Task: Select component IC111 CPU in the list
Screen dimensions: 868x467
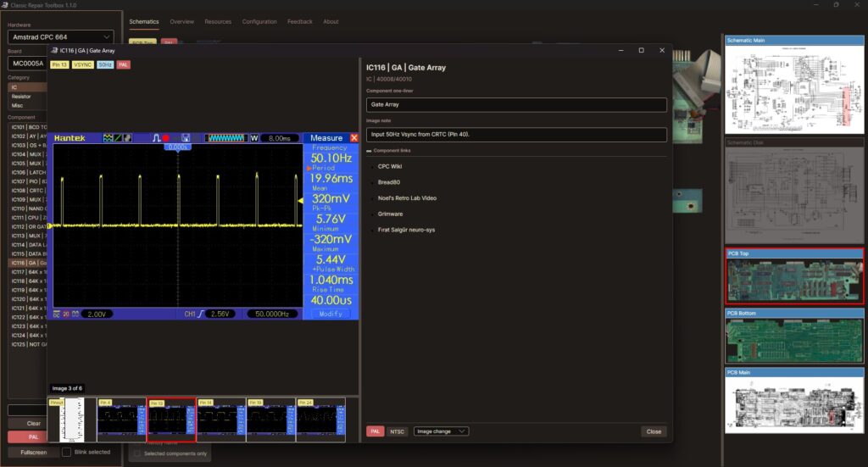Action: point(29,218)
